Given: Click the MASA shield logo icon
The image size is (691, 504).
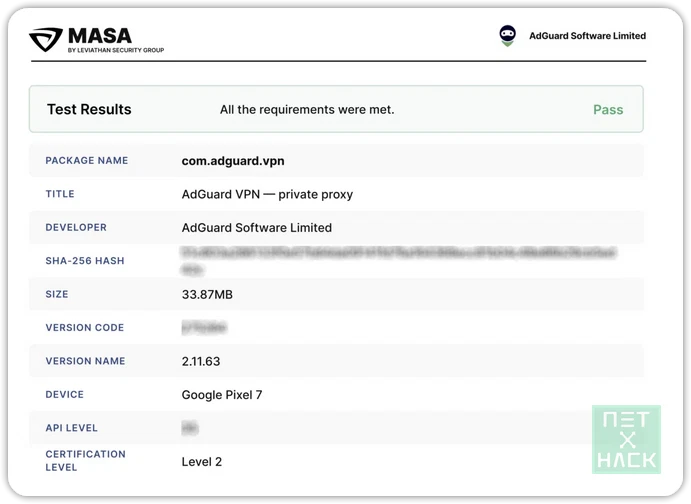Looking at the screenshot, I should [46, 39].
